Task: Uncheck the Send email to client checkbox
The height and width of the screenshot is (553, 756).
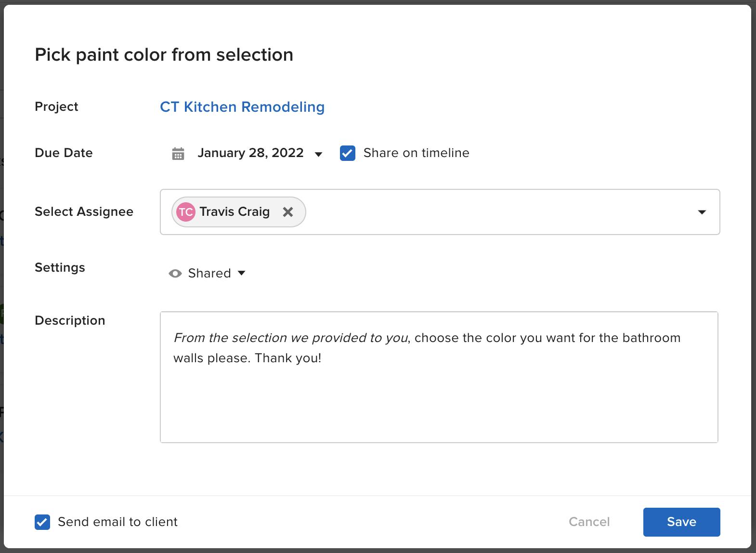Action: (42, 522)
